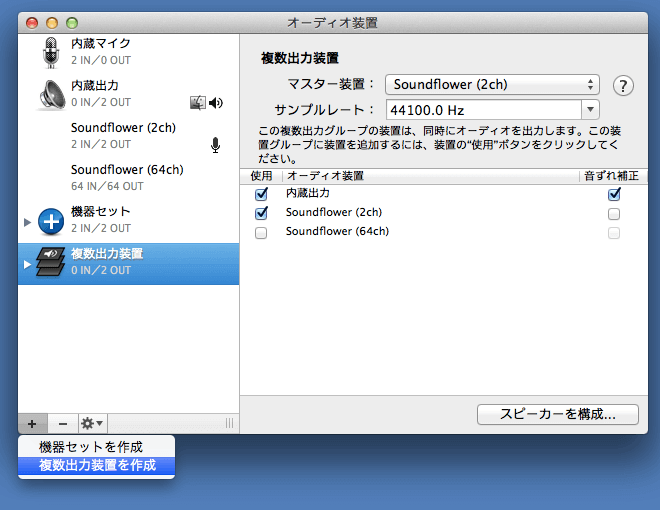660x510 pixels.
Task: Click the help question mark button
Action: (624, 85)
